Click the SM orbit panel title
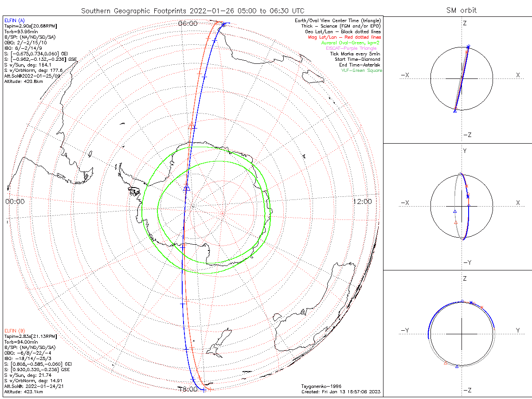 [x=461, y=10]
